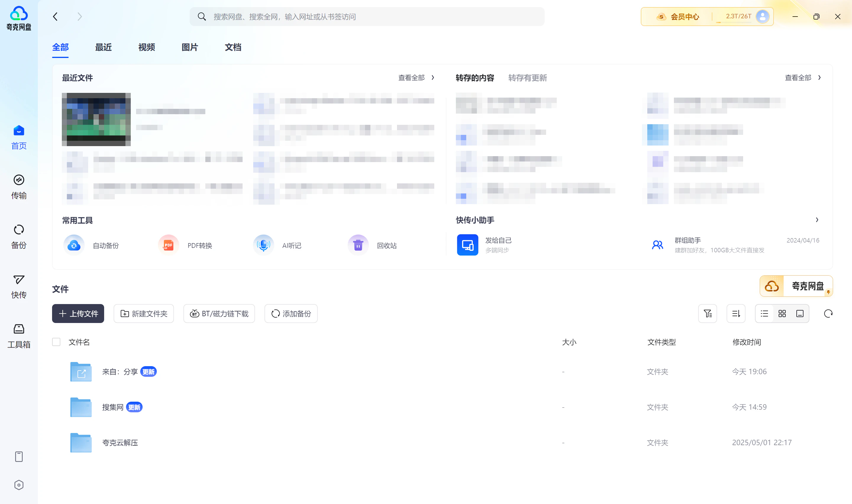
Task: Switch to the 图片 tab
Action: point(190,47)
